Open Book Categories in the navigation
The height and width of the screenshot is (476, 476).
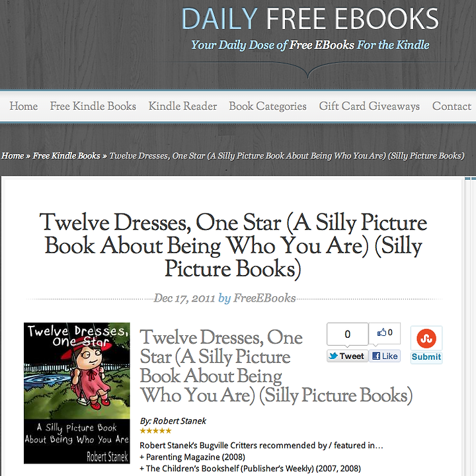[268, 106]
